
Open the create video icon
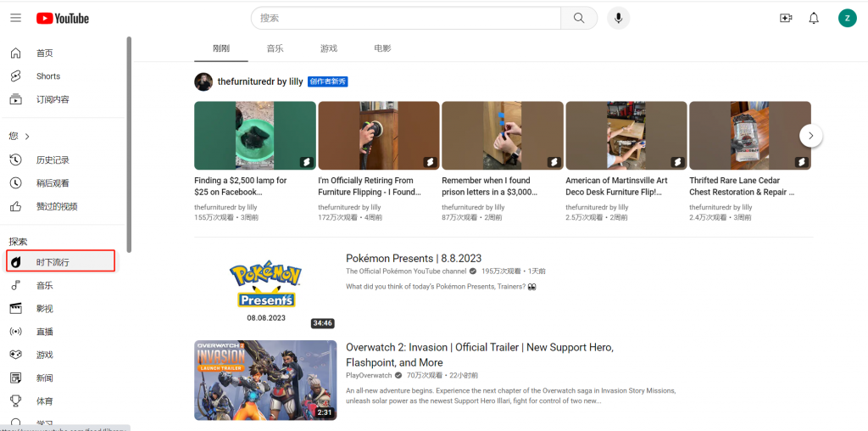[786, 19]
